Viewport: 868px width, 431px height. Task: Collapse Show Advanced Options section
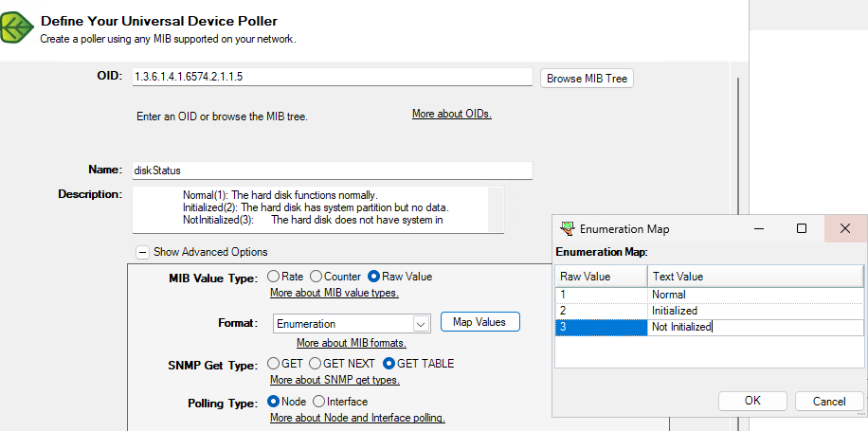(x=143, y=252)
